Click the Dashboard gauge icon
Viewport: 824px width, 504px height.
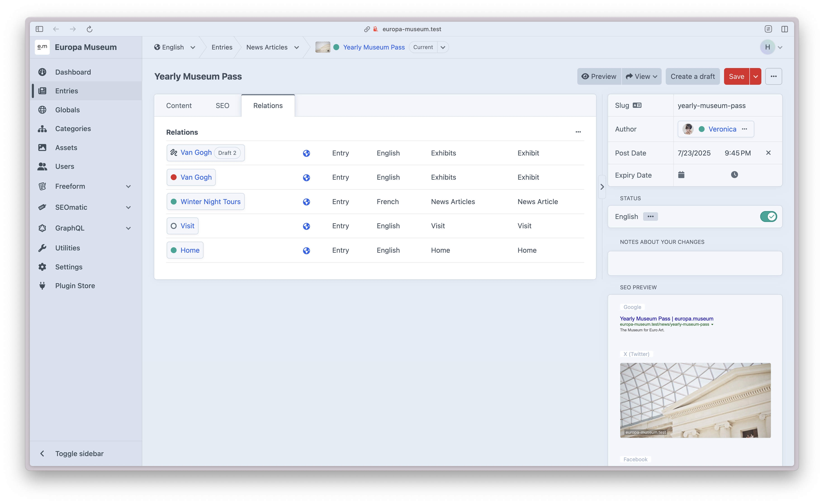[x=42, y=72]
